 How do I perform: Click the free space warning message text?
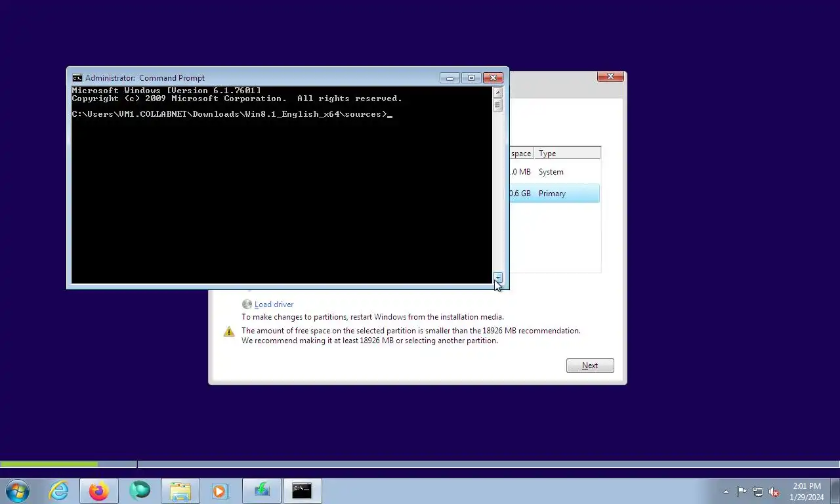click(x=411, y=336)
